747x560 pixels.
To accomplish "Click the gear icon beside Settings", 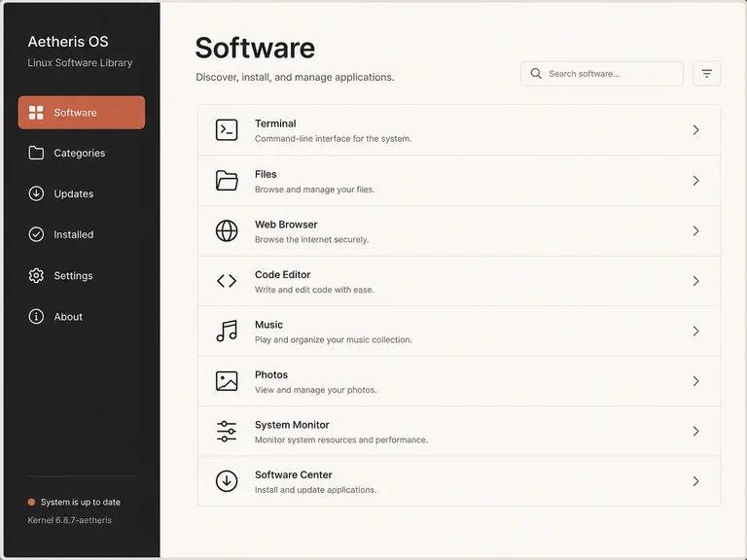I will pyautogui.click(x=36, y=276).
